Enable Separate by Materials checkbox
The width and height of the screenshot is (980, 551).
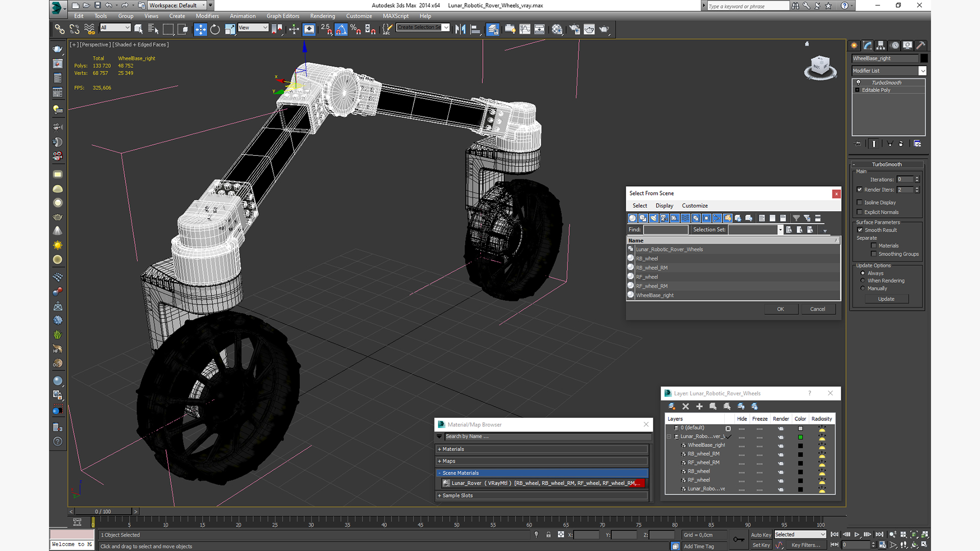[874, 246]
